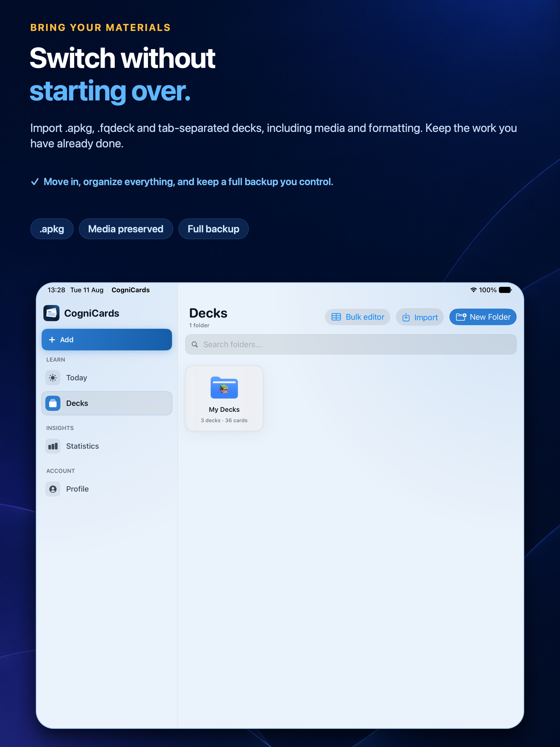The height and width of the screenshot is (747, 560).
Task: Select the Decks stack icon in sidebar
Action: [53, 403]
